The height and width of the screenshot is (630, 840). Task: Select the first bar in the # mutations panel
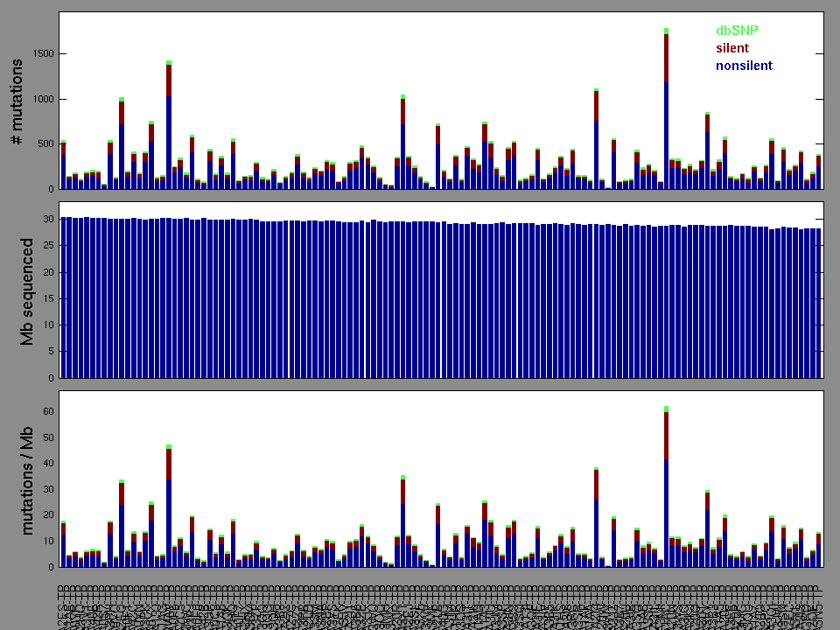[64, 165]
